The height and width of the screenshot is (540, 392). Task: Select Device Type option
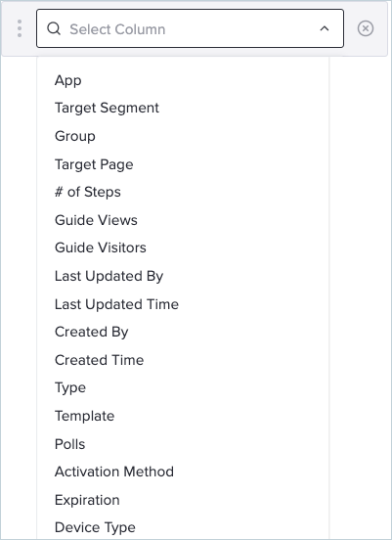tap(95, 528)
